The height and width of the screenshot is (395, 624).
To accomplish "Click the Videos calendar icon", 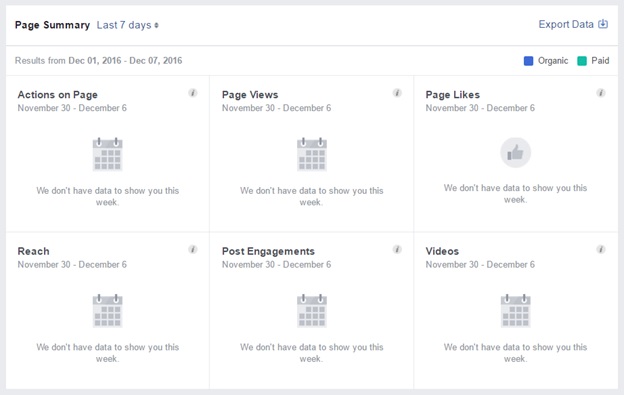I will tap(515, 311).
